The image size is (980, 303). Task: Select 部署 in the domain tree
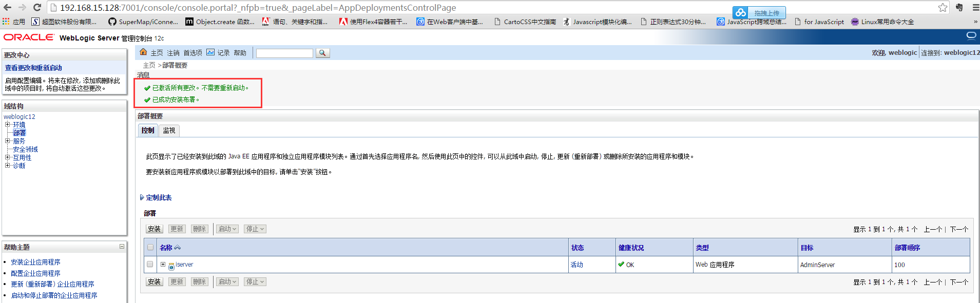pyautogui.click(x=20, y=133)
